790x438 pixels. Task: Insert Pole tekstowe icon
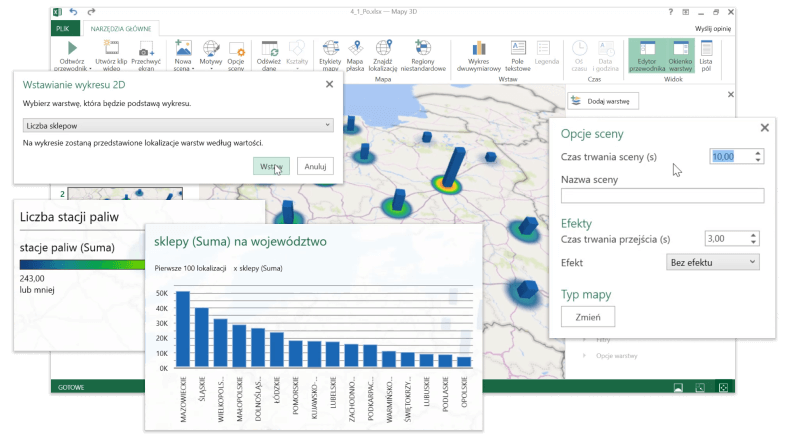(x=518, y=48)
